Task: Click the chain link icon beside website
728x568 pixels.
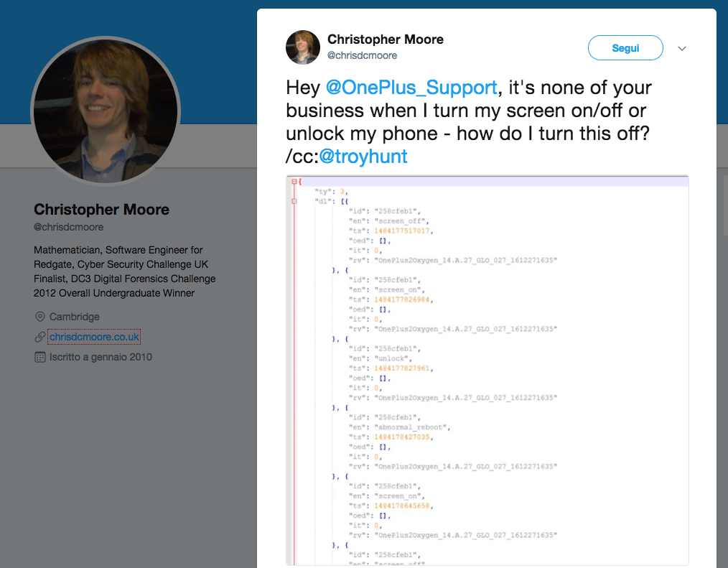Action: pyautogui.click(x=40, y=337)
